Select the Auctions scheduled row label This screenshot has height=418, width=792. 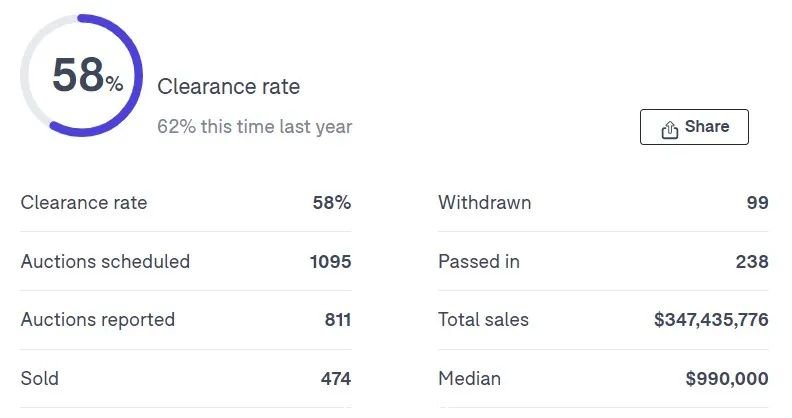coord(105,262)
